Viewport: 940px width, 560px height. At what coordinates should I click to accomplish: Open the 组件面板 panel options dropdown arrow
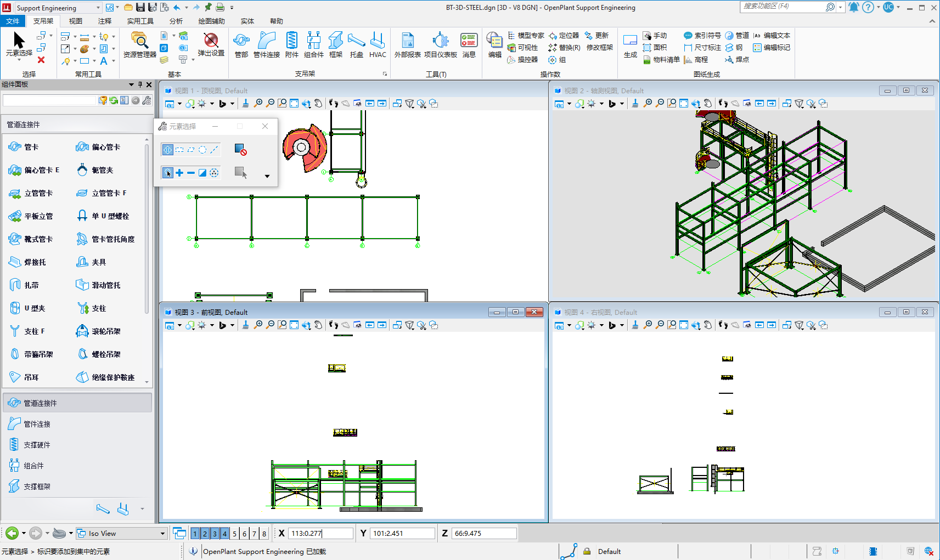(x=131, y=84)
